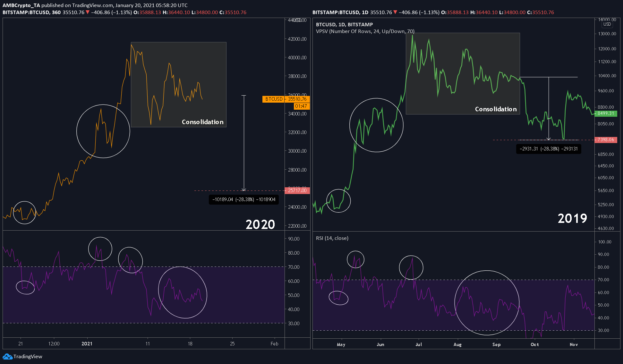Click the 21 date label on left time axis
The image size is (623, 364).
[21, 344]
